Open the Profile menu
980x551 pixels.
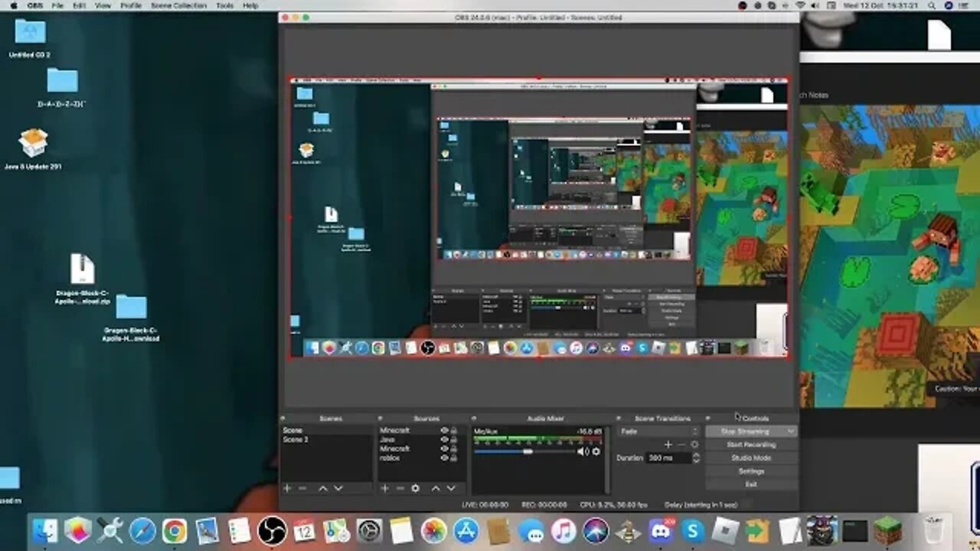pos(131,5)
